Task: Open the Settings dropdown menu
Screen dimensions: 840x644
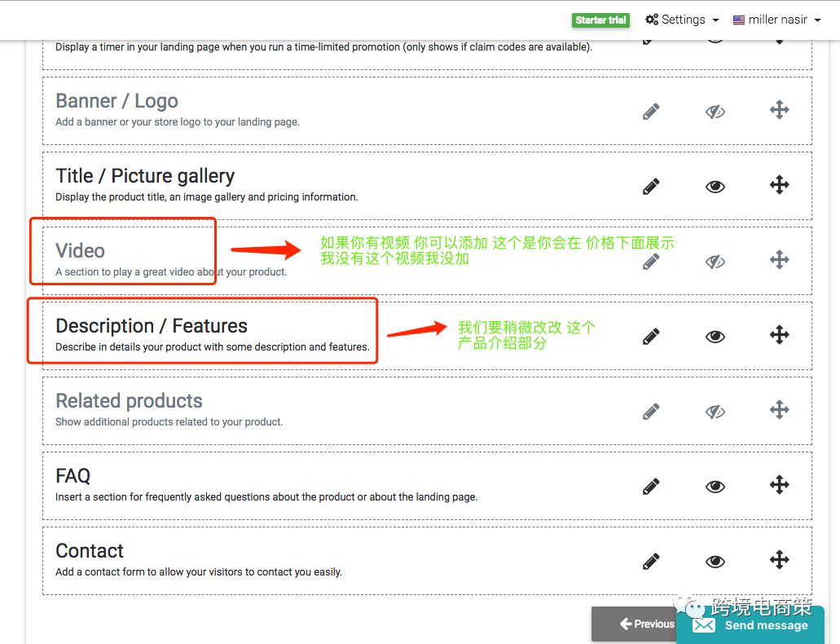Action: pyautogui.click(x=682, y=20)
